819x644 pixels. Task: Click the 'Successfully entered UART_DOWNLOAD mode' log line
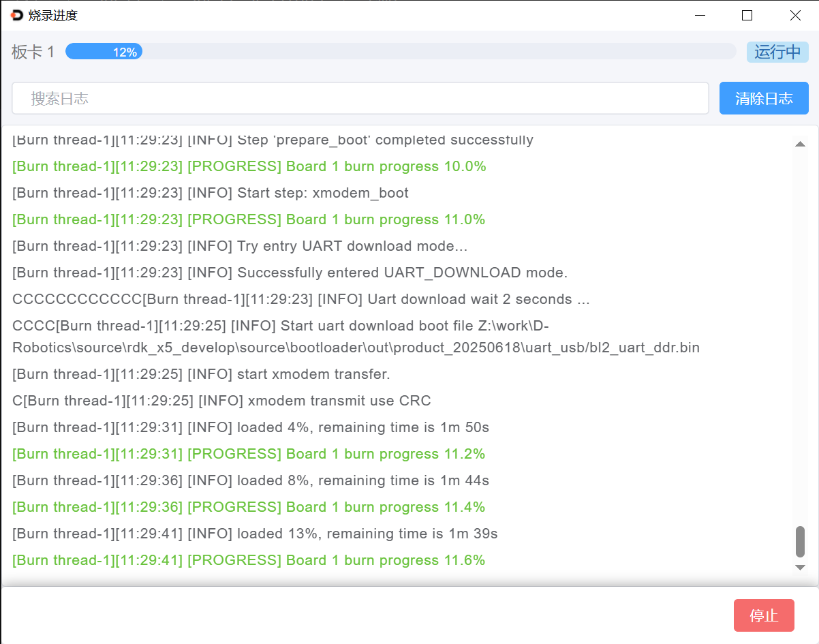click(290, 273)
